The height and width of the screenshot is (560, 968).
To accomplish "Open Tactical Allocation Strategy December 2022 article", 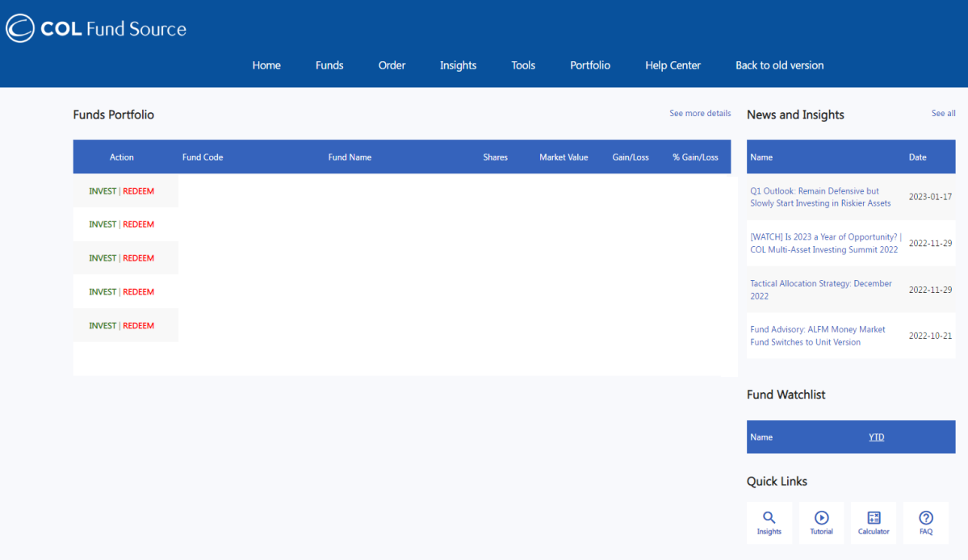I will click(x=820, y=290).
